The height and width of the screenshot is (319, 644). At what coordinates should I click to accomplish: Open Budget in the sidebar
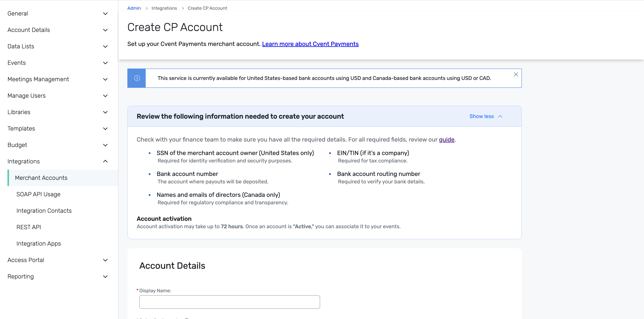pyautogui.click(x=17, y=145)
